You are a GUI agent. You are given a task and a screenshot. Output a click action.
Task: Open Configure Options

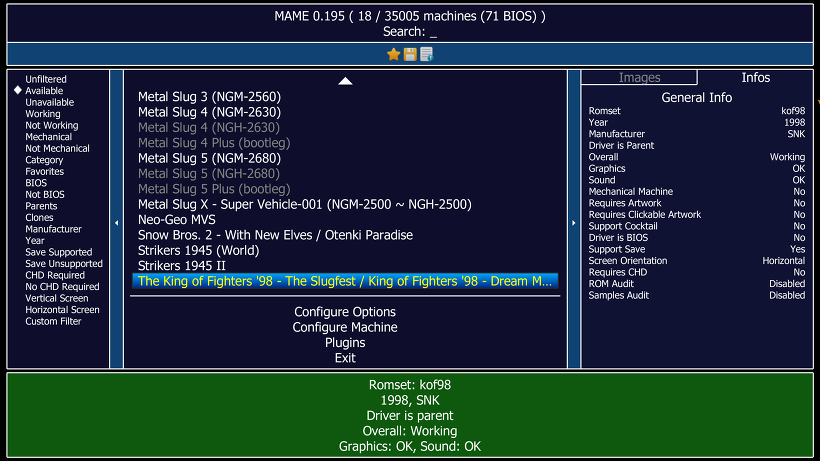point(345,312)
